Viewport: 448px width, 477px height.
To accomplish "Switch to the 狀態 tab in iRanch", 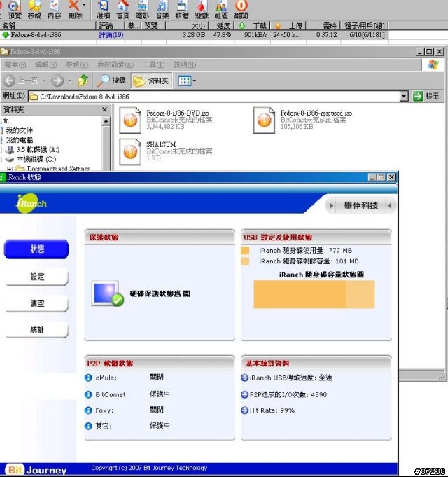I will [36, 249].
